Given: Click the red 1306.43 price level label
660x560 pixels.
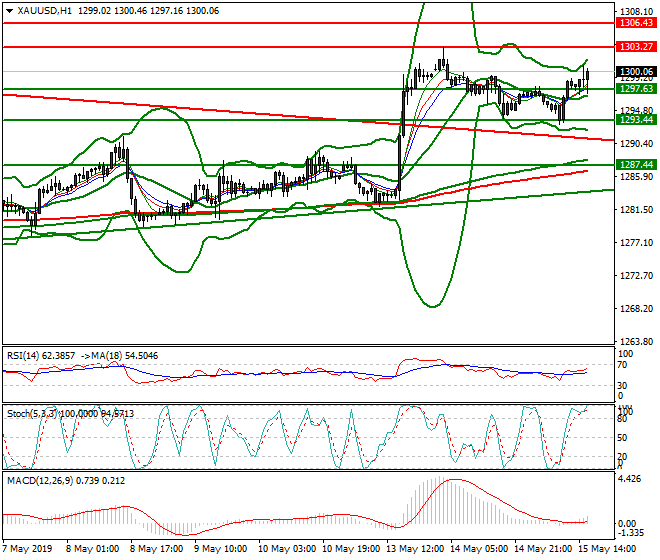Looking at the screenshot, I should (636, 23).
